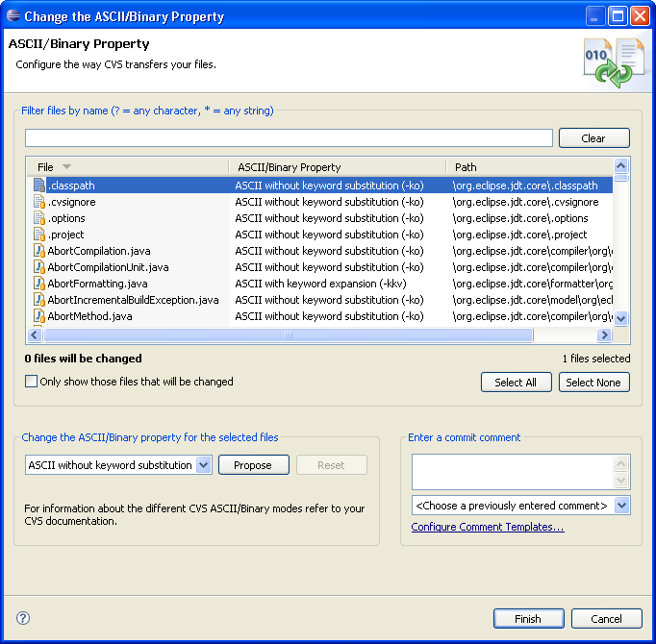Open the help question mark icon
Viewport: 656px width, 644px height.
[x=23, y=618]
